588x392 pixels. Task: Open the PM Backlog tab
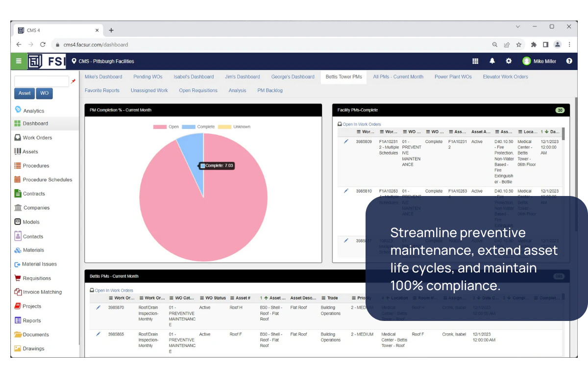point(270,90)
